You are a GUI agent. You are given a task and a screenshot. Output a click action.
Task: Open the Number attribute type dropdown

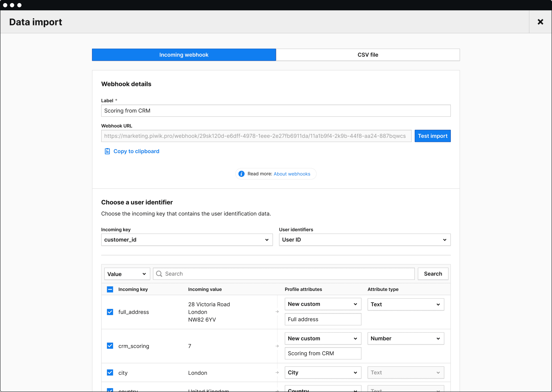(406, 339)
